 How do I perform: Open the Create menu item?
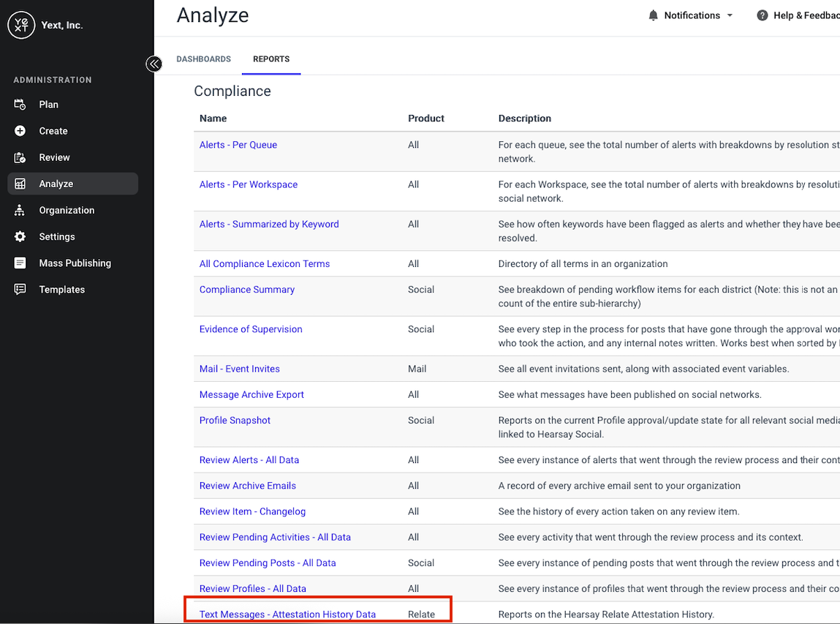[73, 131]
